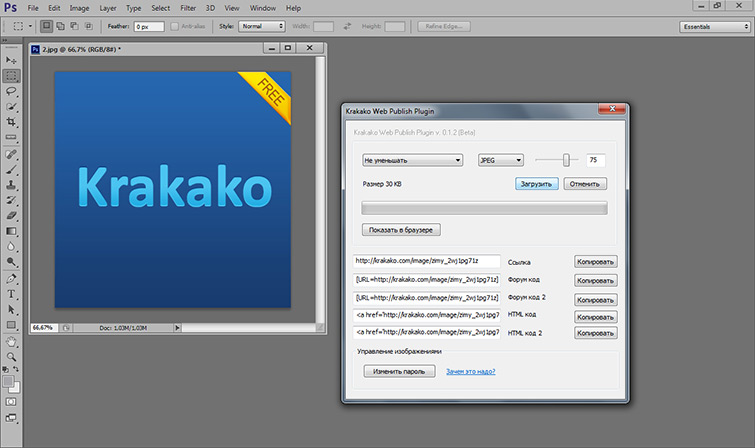Select the Rectangle shape tool

tap(11, 325)
